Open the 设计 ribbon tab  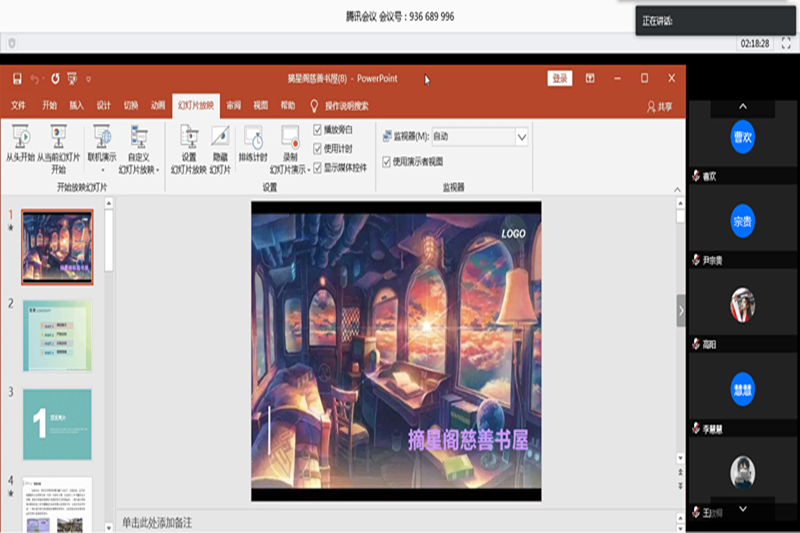pyautogui.click(x=103, y=105)
